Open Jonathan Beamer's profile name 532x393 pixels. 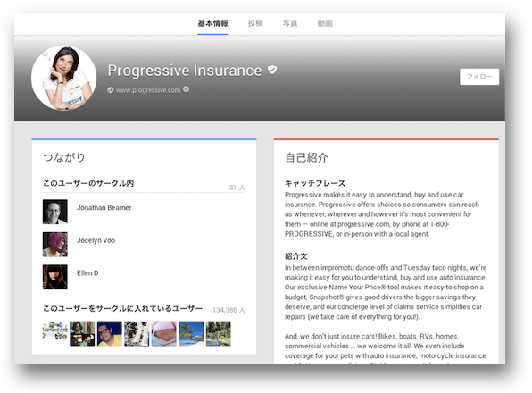[104, 207]
